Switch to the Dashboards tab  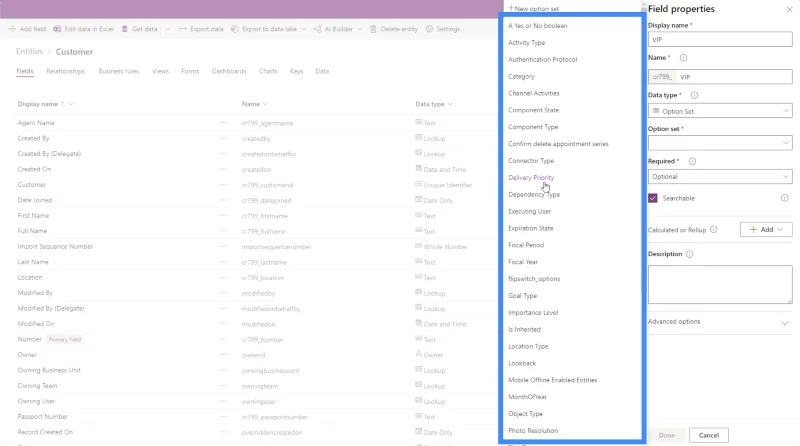coord(229,71)
